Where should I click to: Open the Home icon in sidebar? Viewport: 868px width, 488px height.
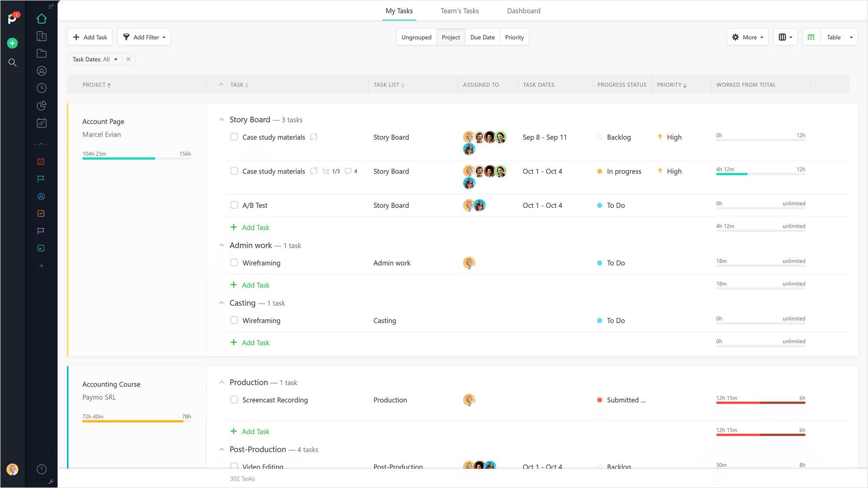42,19
